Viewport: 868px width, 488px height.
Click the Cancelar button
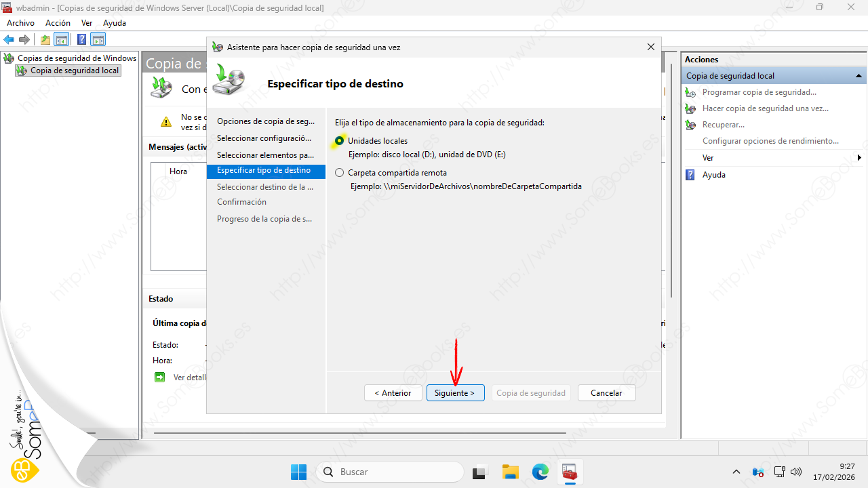coord(606,393)
